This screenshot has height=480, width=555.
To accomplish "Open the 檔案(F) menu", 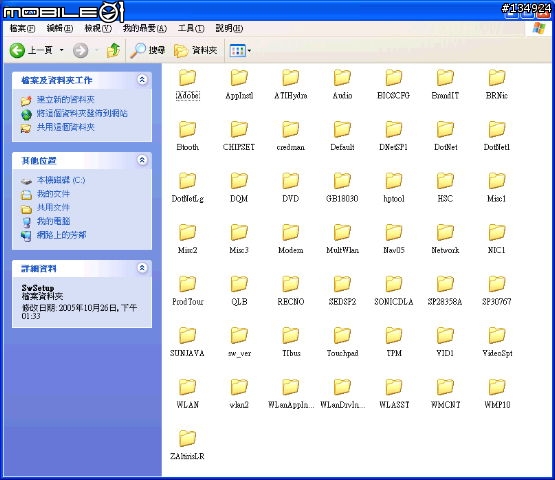I will (x=22, y=28).
